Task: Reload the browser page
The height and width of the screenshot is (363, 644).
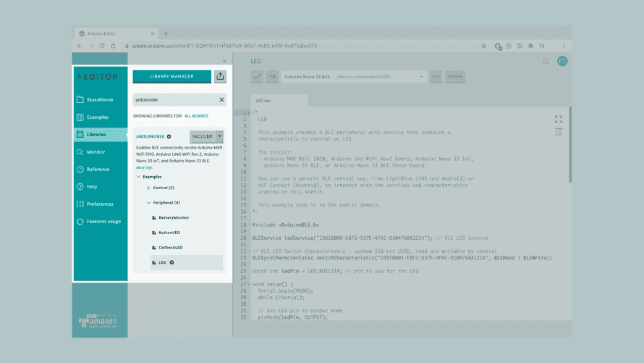Action: tap(102, 46)
